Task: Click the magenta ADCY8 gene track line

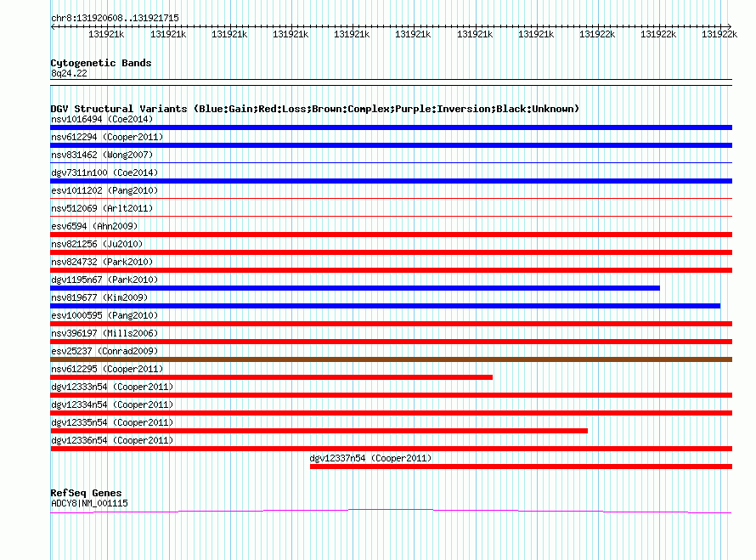Action: click(391, 511)
